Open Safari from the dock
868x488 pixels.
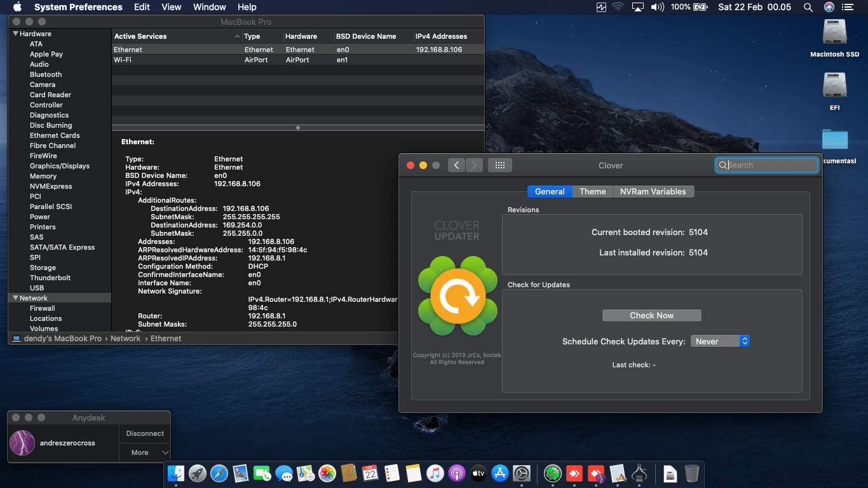(219, 473)
